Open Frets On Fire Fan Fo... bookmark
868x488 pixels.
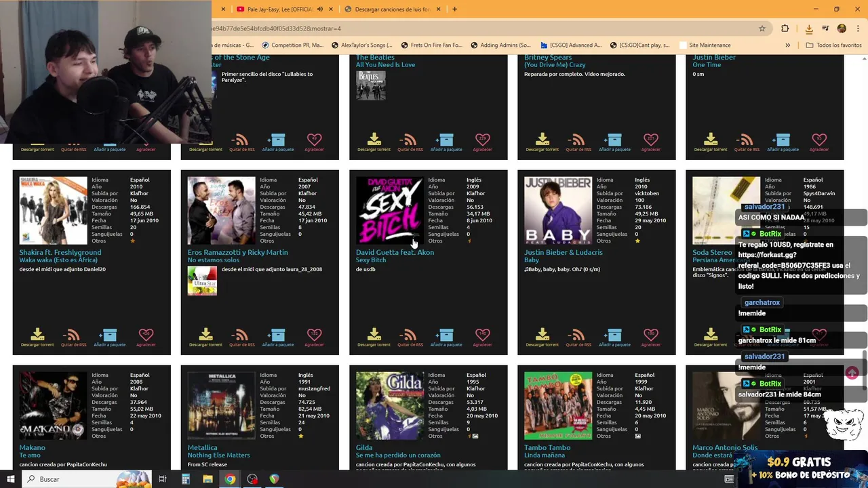click(x=431, y=45)
